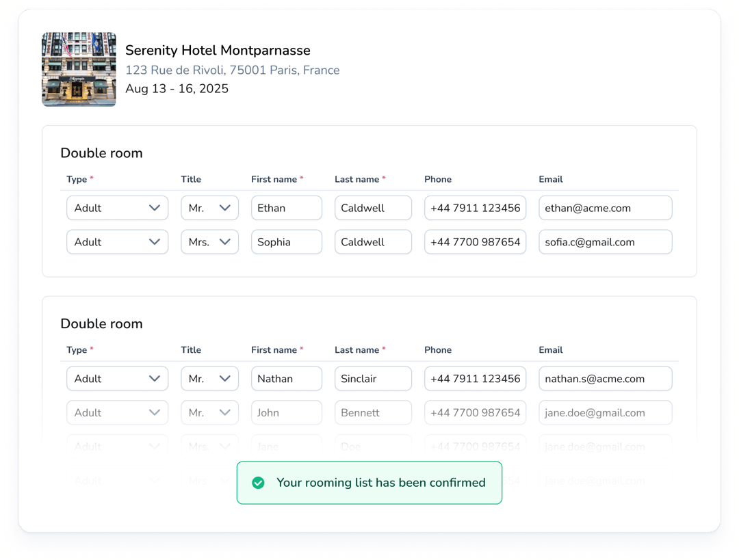The image size is (739, 560).
Task: Click the last name field containing Sinclair
Action: tap(373, 379)
